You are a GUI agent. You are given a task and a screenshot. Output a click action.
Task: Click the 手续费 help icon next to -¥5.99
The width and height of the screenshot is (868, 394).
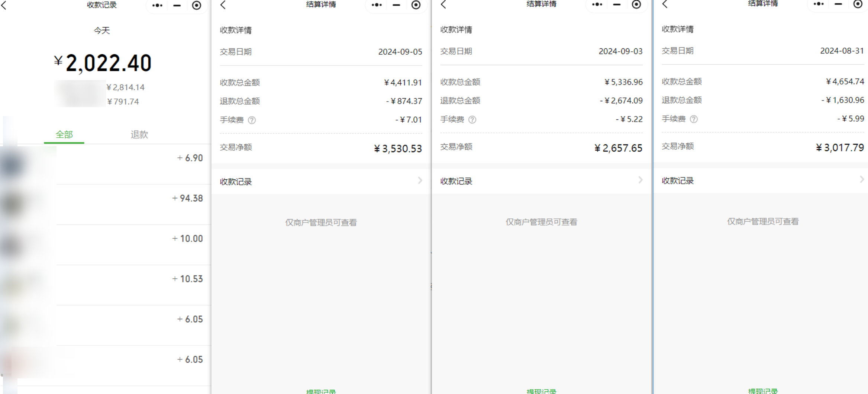click(694, 119)
